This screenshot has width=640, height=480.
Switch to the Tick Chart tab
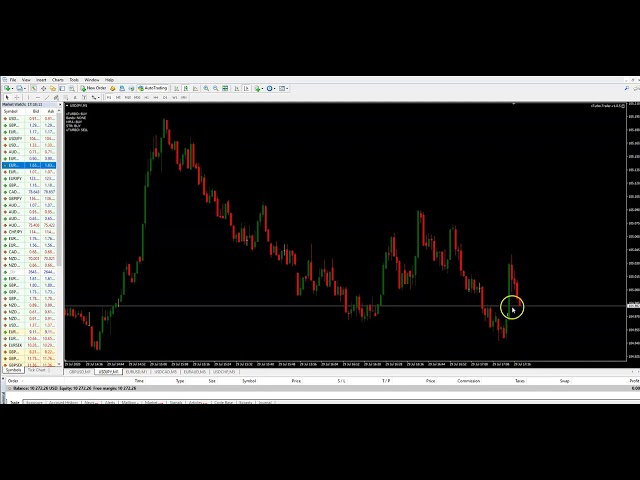click(x=36, y=371)
